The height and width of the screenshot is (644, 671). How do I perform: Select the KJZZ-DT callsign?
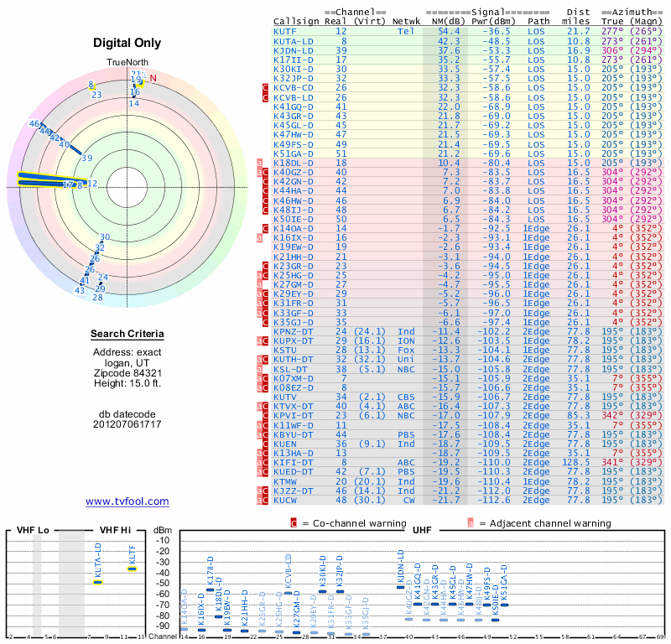point(294,491)
